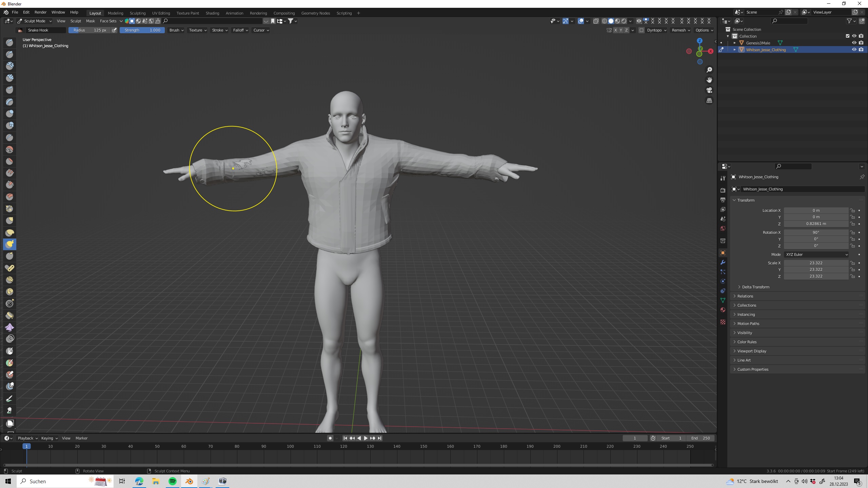
Task: Click the brush Strength slider
Action: (142, 30)
